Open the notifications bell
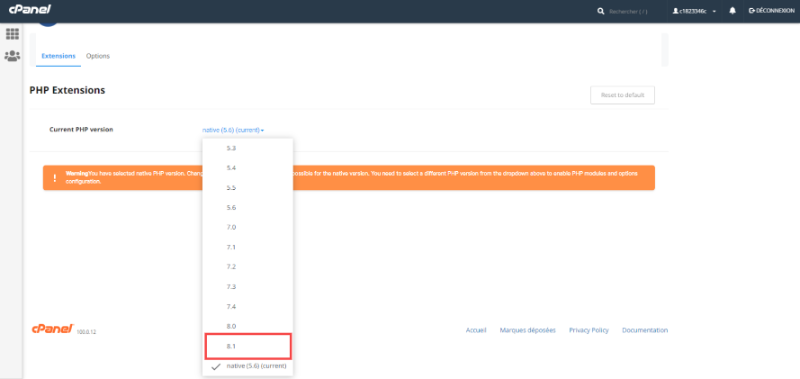This screenshot has height=379, width=800. pyautogui.click(x=733, y=11)
